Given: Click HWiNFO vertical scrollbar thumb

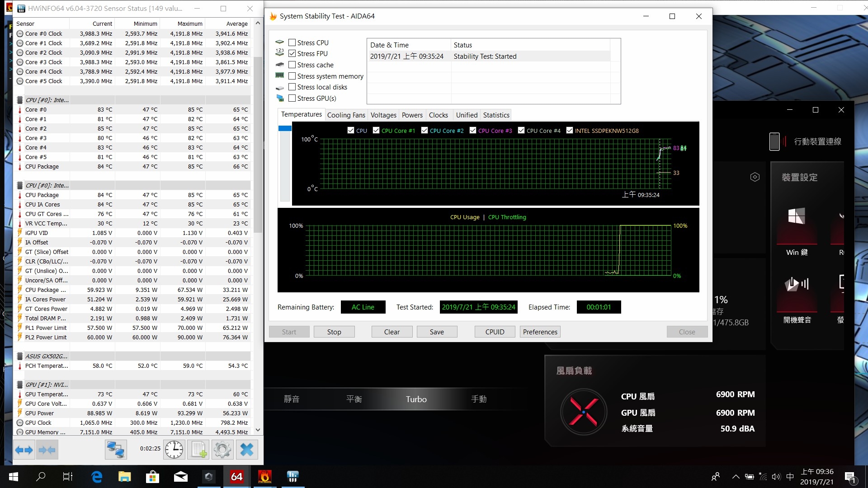Looking at the screenshot, I should coord(258,145).
